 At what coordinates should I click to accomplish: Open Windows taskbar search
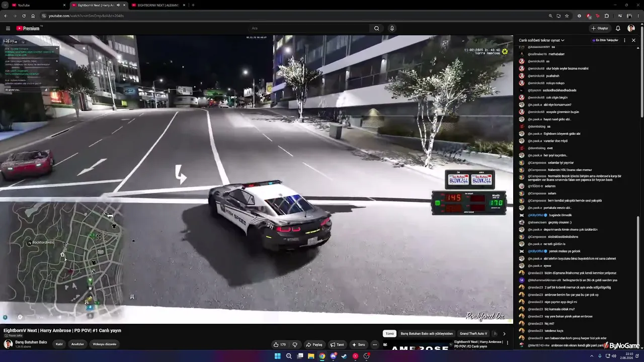(289, 356)
